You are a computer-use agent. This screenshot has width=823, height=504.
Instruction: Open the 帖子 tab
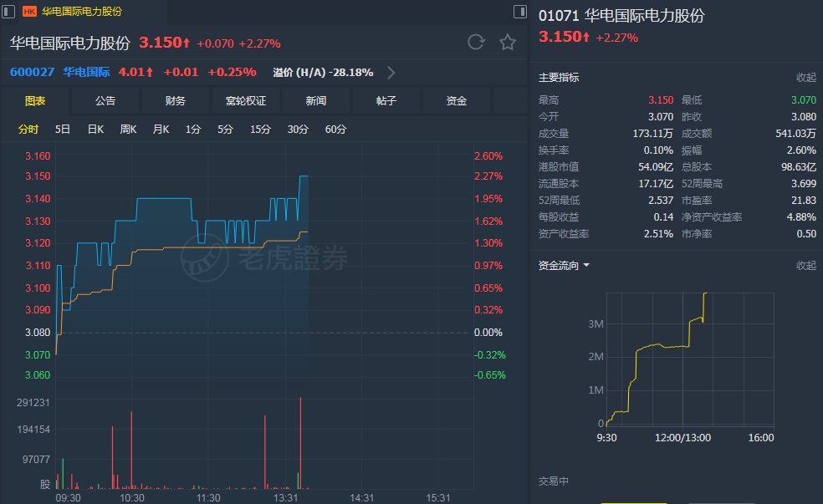386,100
